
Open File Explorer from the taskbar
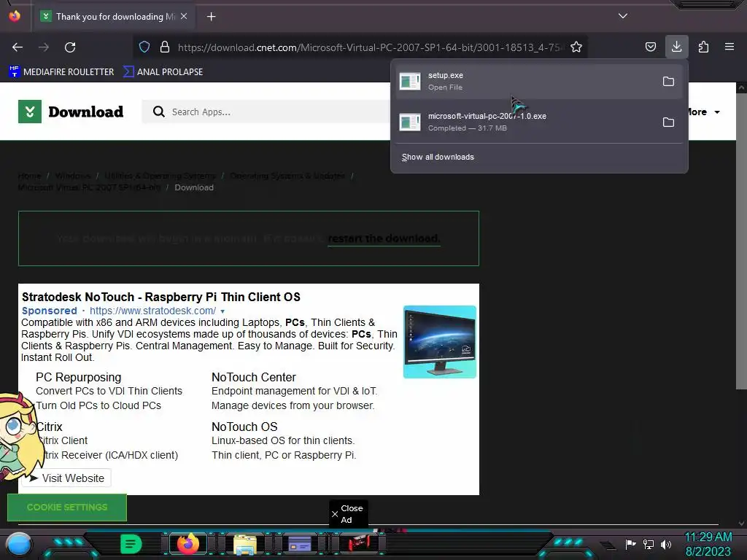(245, 545)
